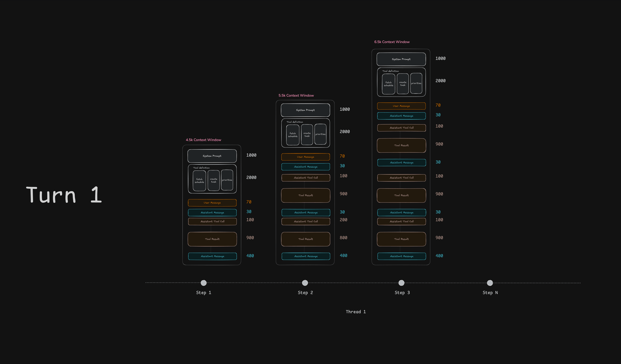This screenshot has height=364, width=621.
Task: Click "prioritize" tool in 5.5k window
Action: [x=320, y=134]
